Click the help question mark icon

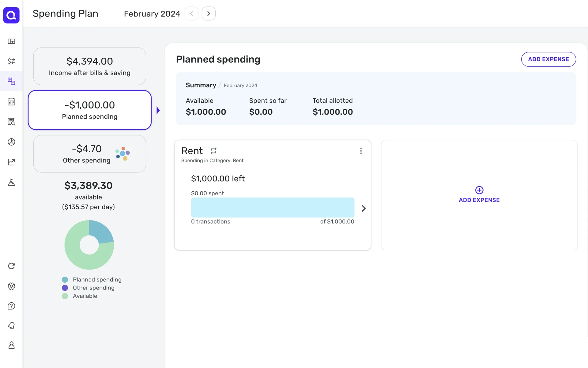11,306
